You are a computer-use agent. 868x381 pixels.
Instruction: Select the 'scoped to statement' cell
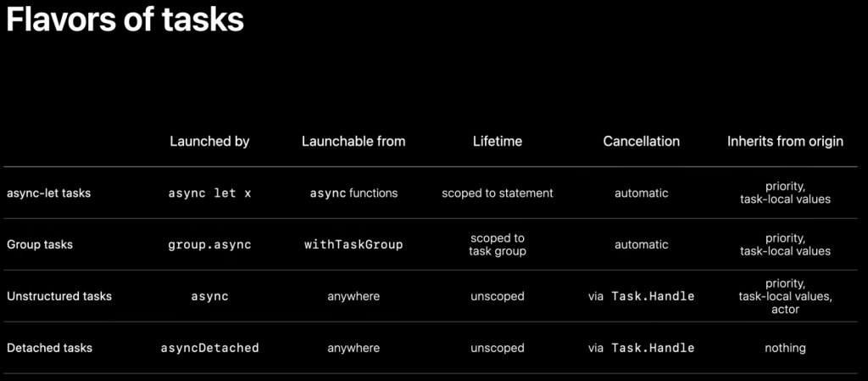498,193
